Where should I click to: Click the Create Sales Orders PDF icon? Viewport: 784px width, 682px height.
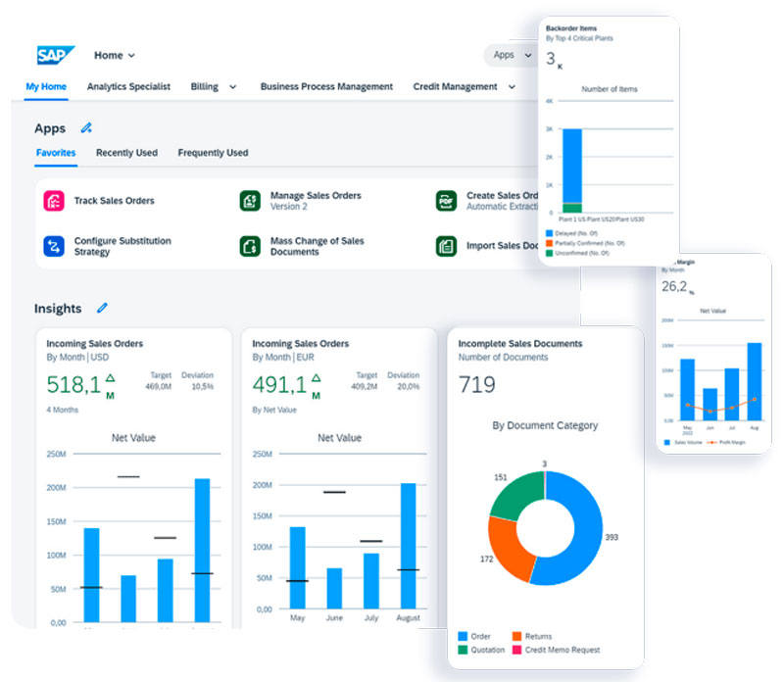(446, 201)
